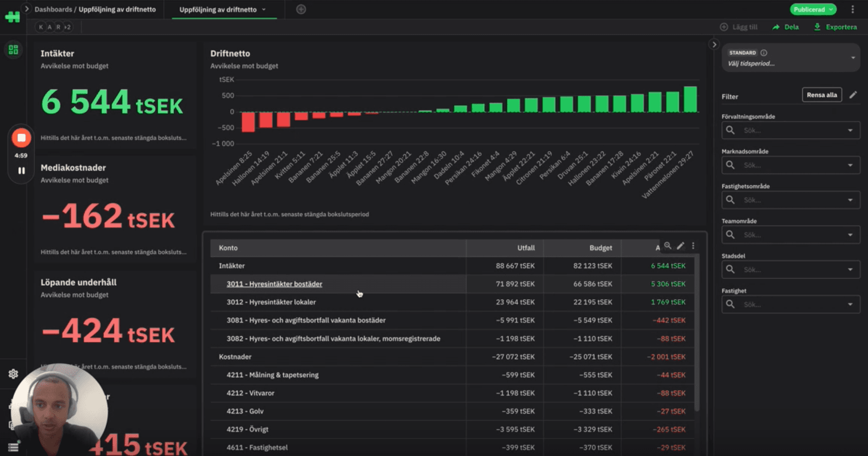The height and width of the screenshot is (456, 868).
Task: Add a new dashboard tab with plus icon
Action: tap(301, 9)
